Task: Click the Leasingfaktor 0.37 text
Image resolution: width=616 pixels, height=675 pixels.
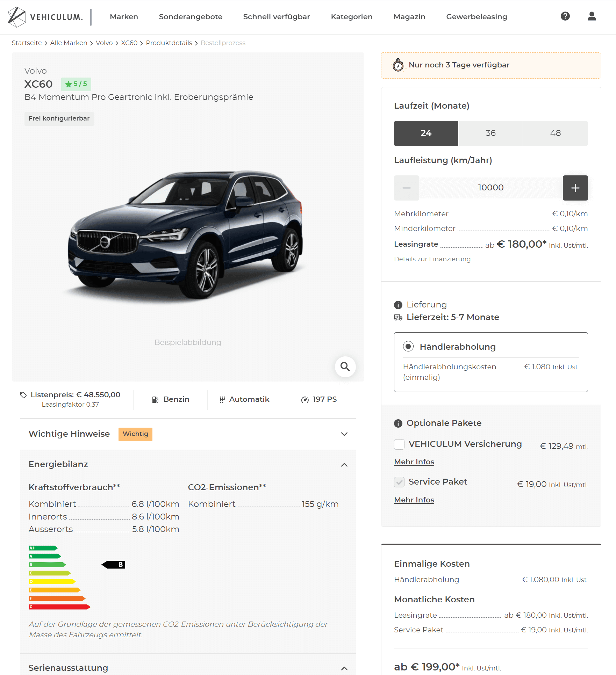Action: 70,405
